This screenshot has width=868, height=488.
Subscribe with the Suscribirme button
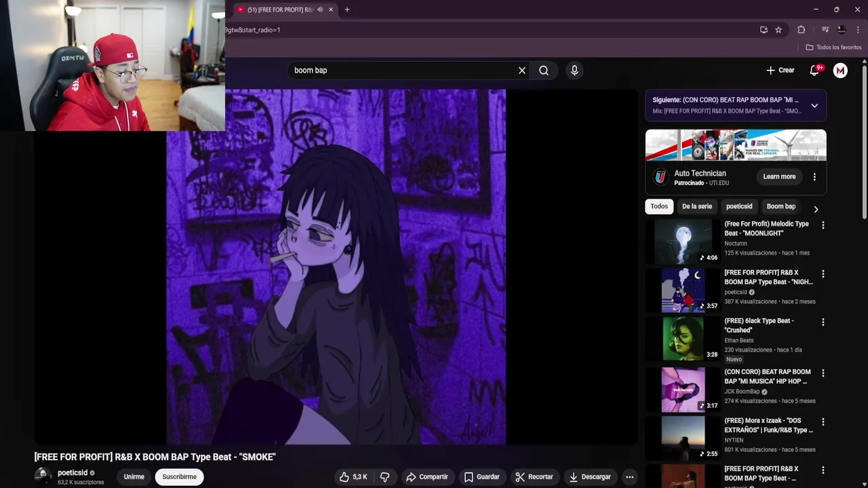coord(180,477)
